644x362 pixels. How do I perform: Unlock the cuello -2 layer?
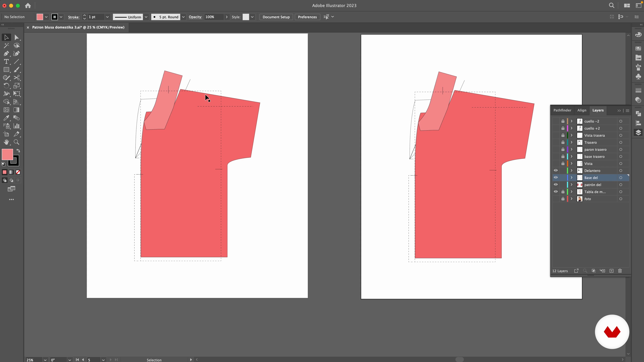point(563,121)
